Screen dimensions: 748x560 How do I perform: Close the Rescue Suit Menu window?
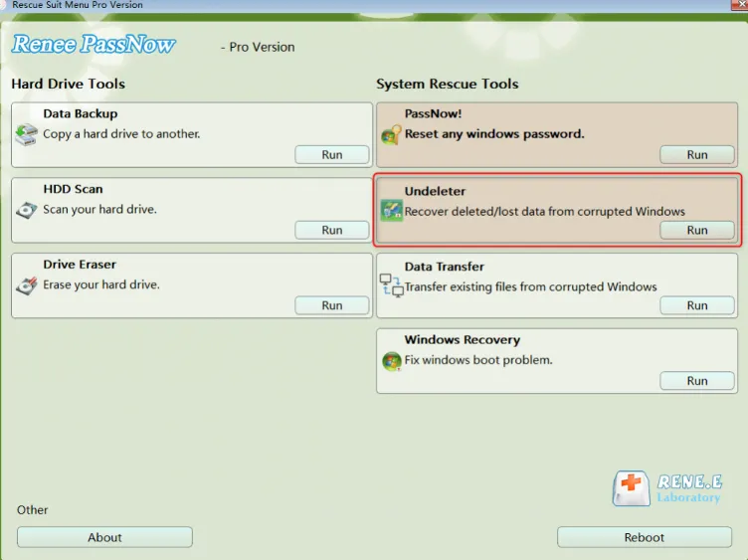click(740, 4)
